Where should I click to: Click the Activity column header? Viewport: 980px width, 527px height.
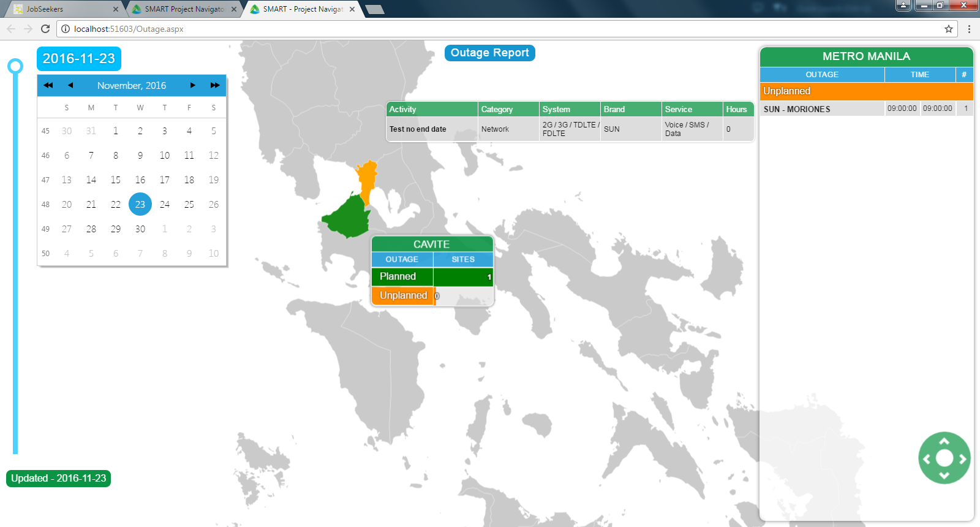point(432,109)
